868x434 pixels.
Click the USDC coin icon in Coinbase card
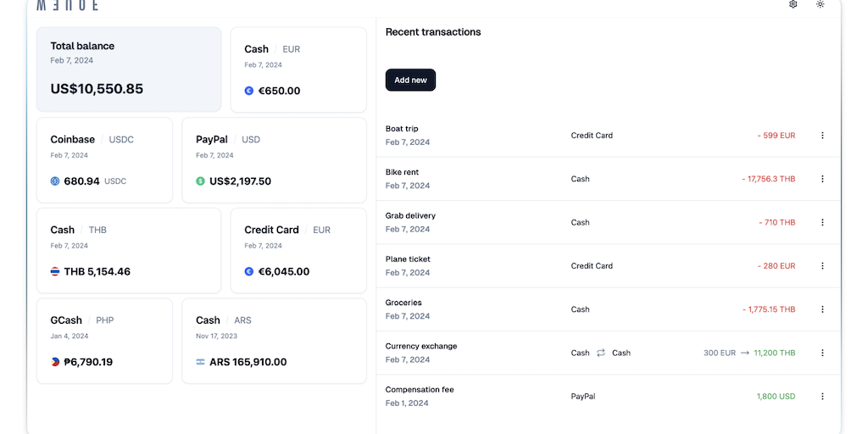[55, 181]
